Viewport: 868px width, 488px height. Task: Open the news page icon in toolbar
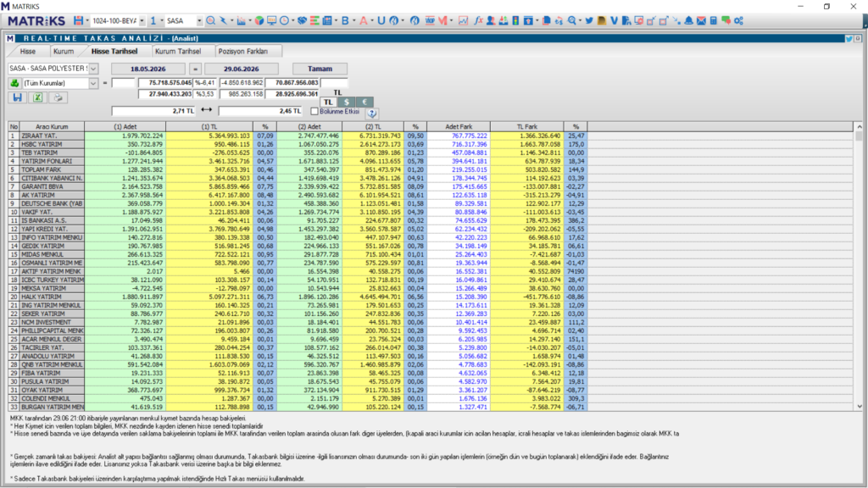pos(328,20)
